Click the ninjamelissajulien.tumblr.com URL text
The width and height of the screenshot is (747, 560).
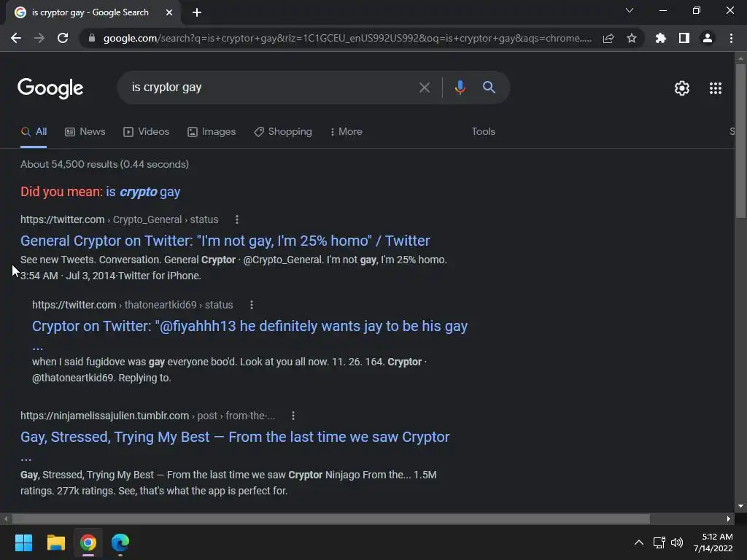coord(147,416)
